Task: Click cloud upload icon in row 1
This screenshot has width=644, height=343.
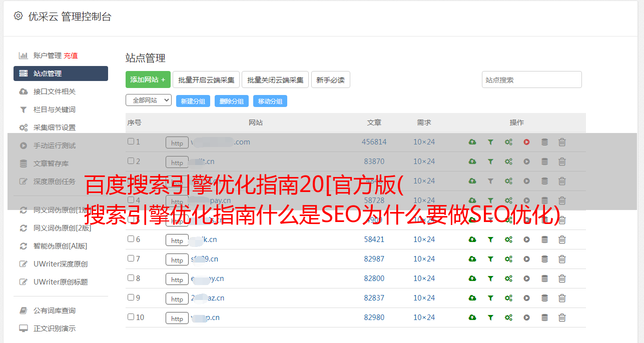Action: 472,142
